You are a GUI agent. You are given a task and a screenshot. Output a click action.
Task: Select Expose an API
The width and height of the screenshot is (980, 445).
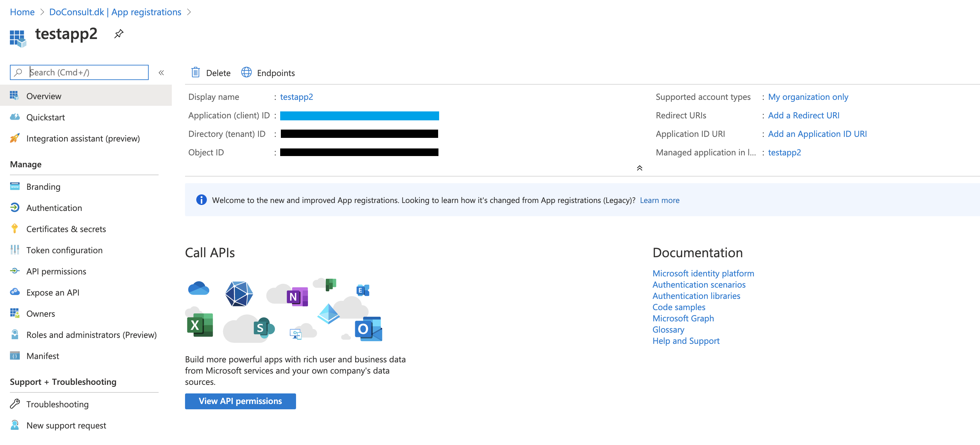click(x=86, y=292)
